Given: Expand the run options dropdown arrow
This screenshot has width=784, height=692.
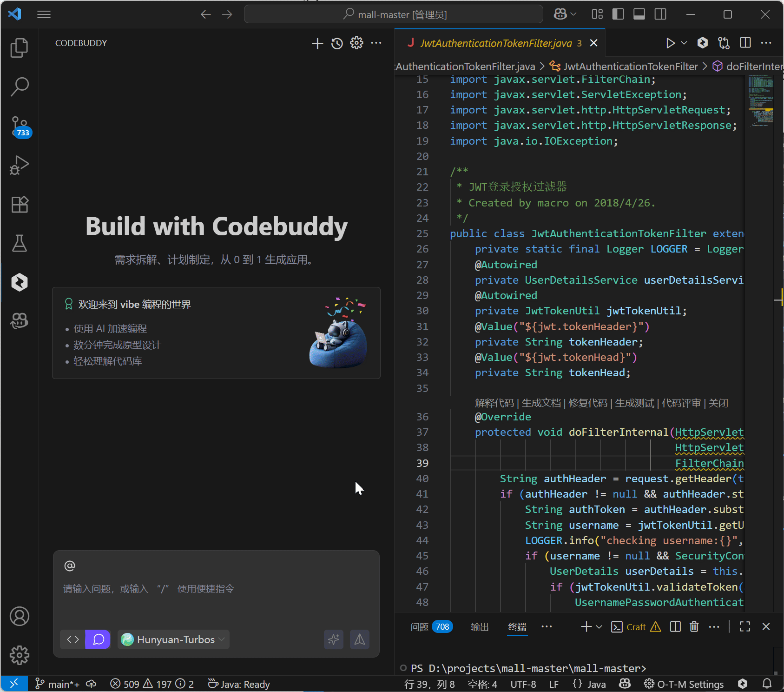Looking at the screenshot, I should [684, 43].
